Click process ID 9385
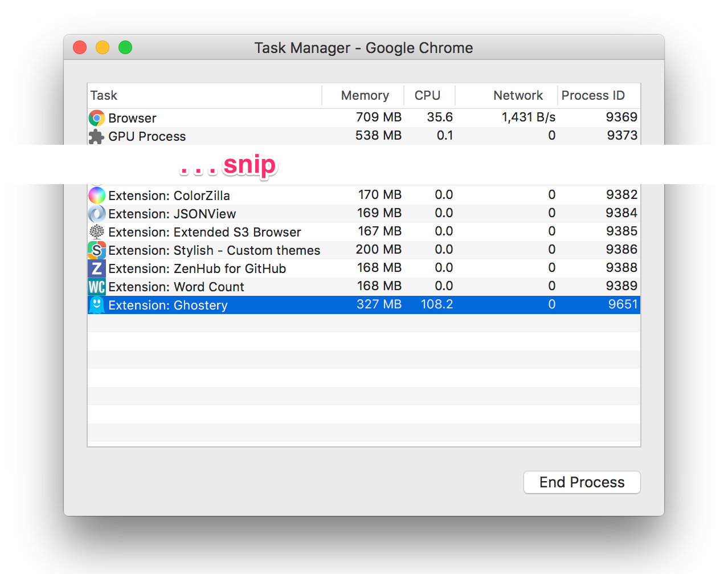Screen dimensions: 728x574 click(621, 231)
